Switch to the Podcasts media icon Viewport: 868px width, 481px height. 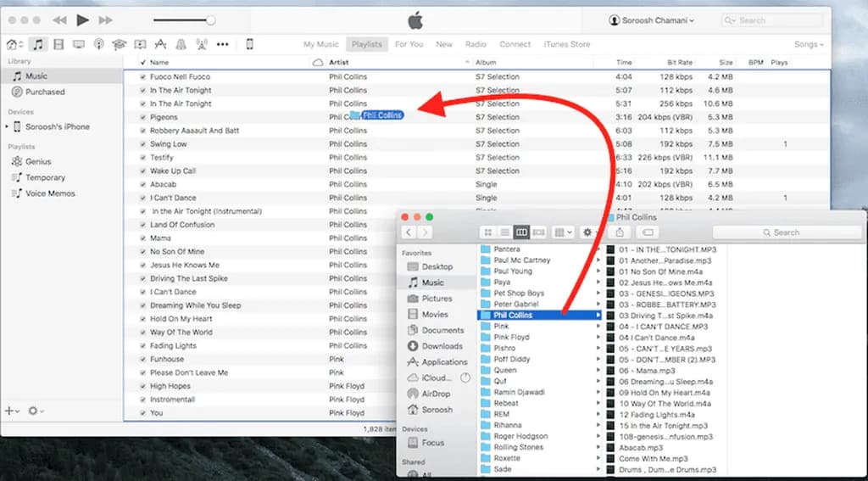point(98,44)
